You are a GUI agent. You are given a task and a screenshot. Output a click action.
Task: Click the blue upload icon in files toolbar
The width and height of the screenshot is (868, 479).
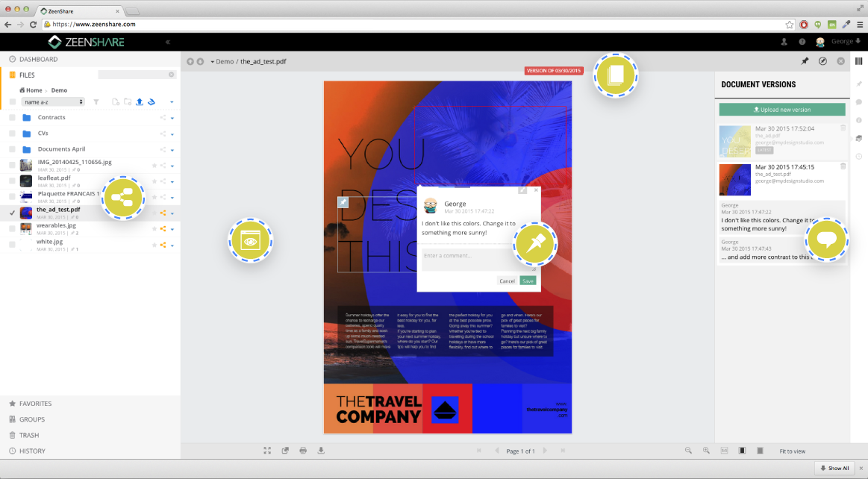140,101
